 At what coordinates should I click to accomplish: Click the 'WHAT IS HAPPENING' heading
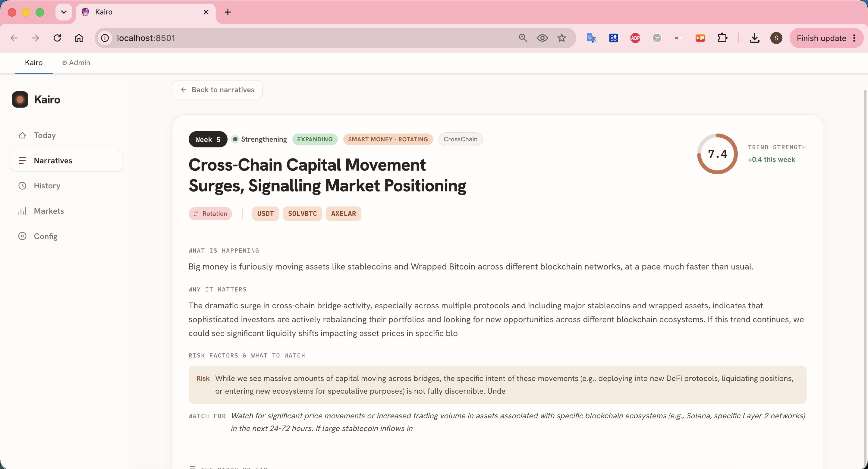(x=224, y=251)
